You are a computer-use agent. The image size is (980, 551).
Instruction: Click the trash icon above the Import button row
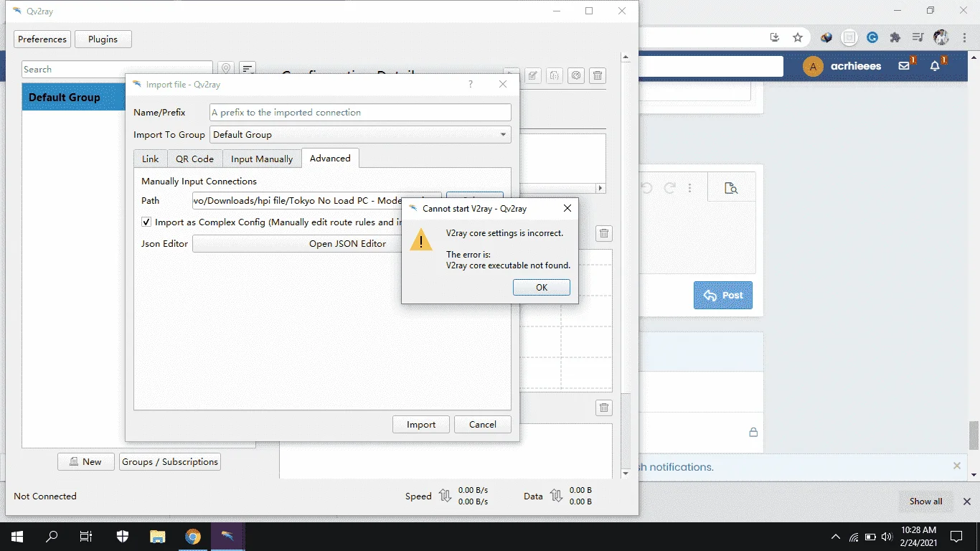pyautogui.click(x=604, y=408)
